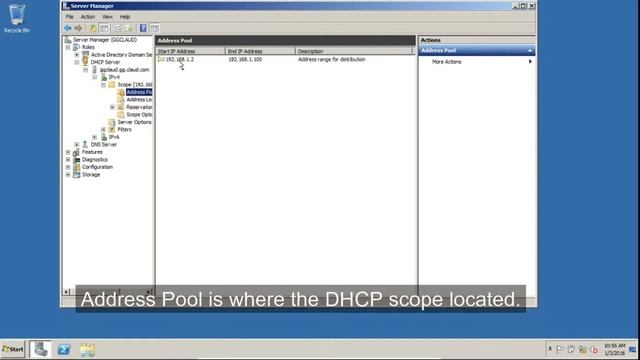Expand the Reservations node
The image size is (640, 360).
[112, 107]
